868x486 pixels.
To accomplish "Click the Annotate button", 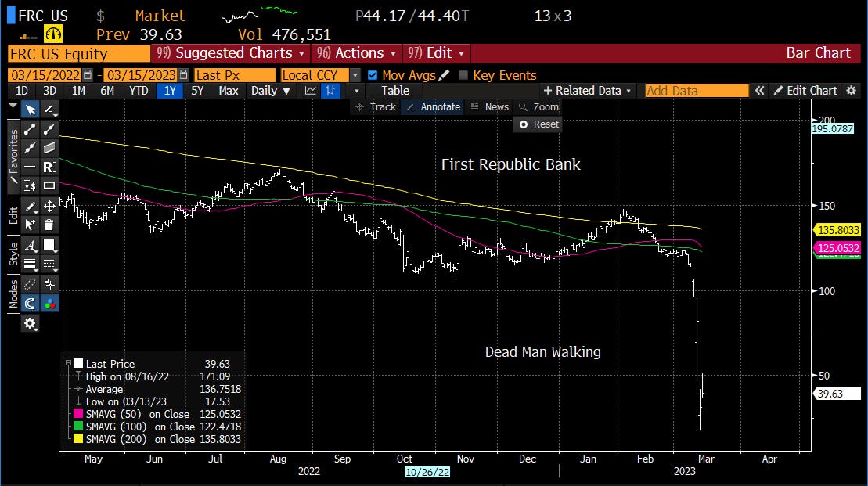I will click(x=433, y=107).
